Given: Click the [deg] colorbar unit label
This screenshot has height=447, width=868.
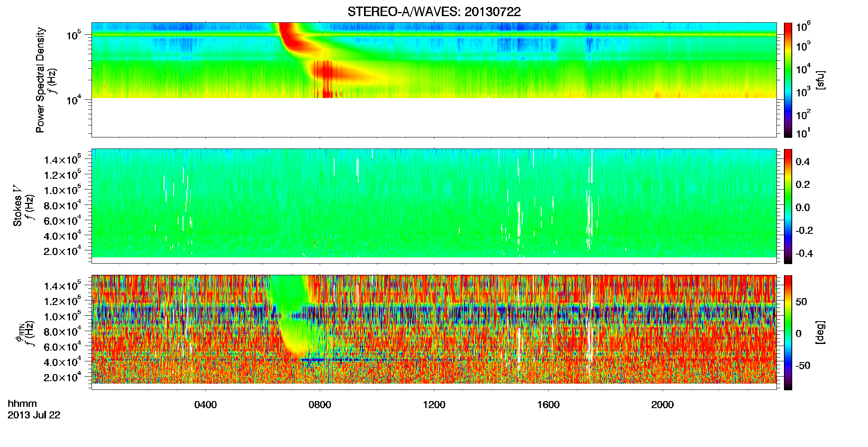Looking at the screenshot, I should click(820, 332).
